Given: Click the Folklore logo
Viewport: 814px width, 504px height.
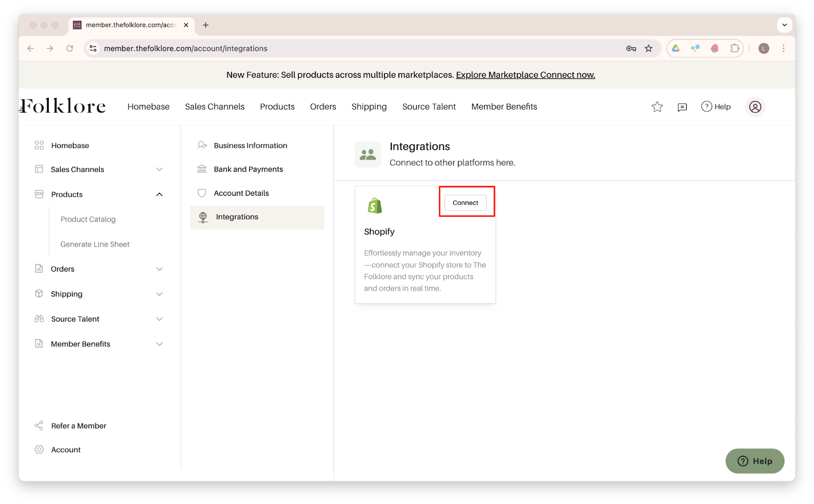Looking at the screenshot, I should pyautogui.click(x=63, y=106).
